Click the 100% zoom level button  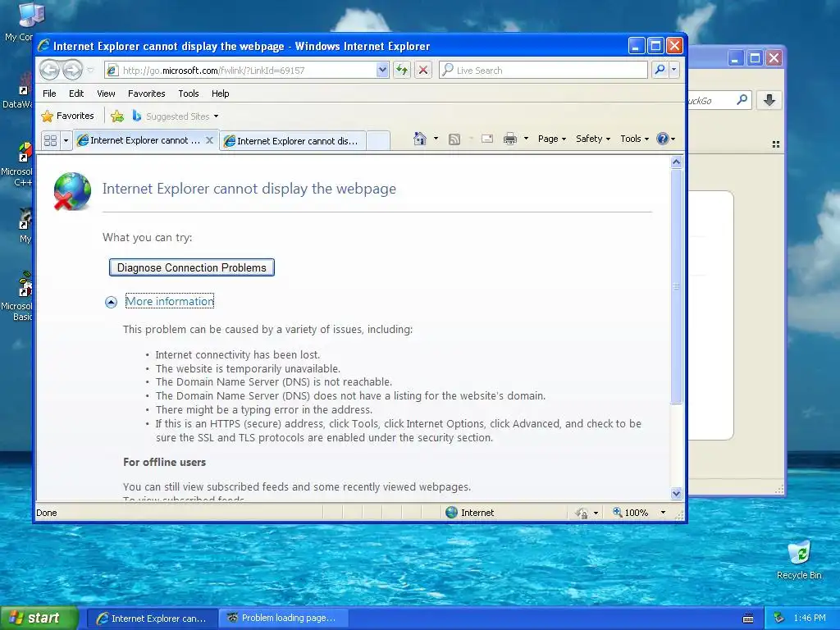[x=631, y=513]
